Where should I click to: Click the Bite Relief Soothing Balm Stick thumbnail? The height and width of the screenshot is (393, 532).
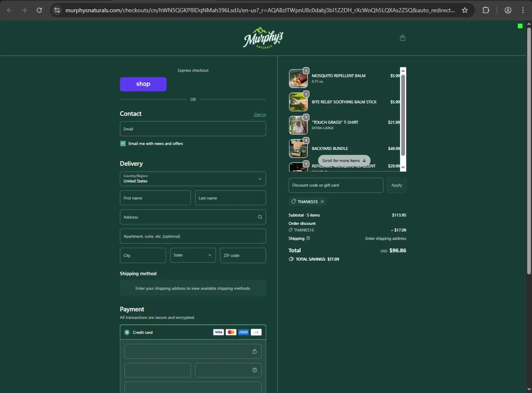(298, 102)
